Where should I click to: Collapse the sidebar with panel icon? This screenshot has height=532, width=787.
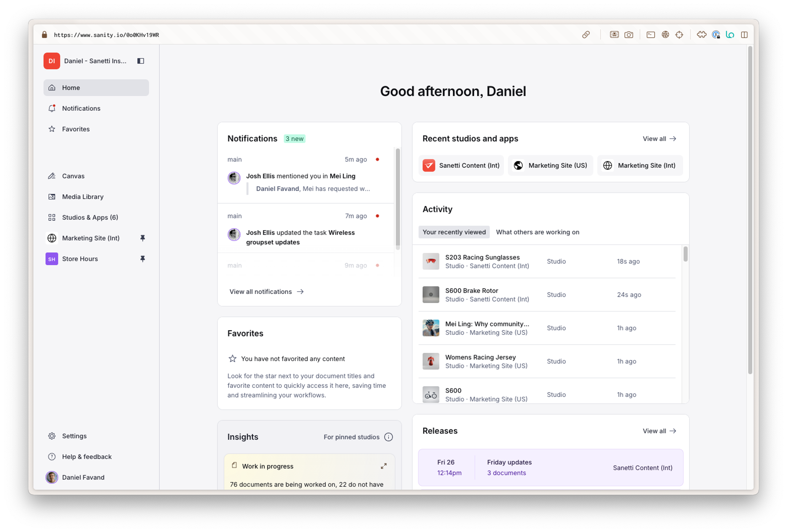[141, 61]
